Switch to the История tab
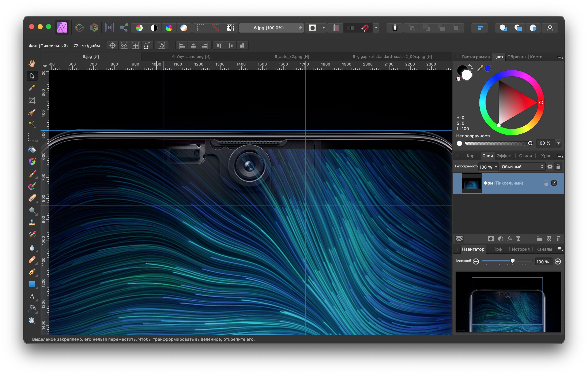The image size is (588, 375). pos(521,249)
